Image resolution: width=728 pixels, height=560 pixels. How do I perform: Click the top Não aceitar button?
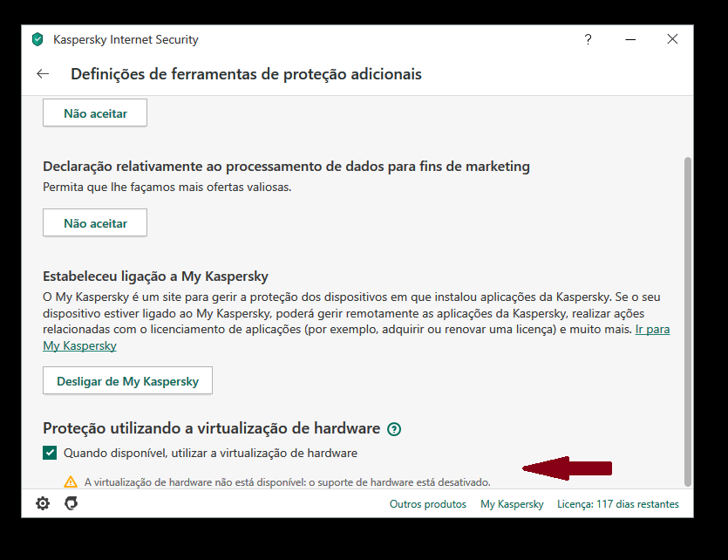point(95,113)
